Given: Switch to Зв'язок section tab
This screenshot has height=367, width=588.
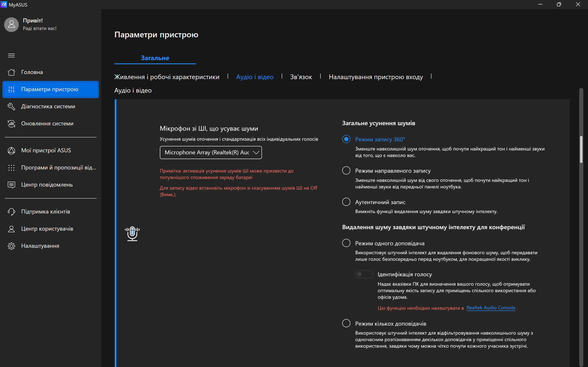Looking at the screenshot, I should point(301,77).
